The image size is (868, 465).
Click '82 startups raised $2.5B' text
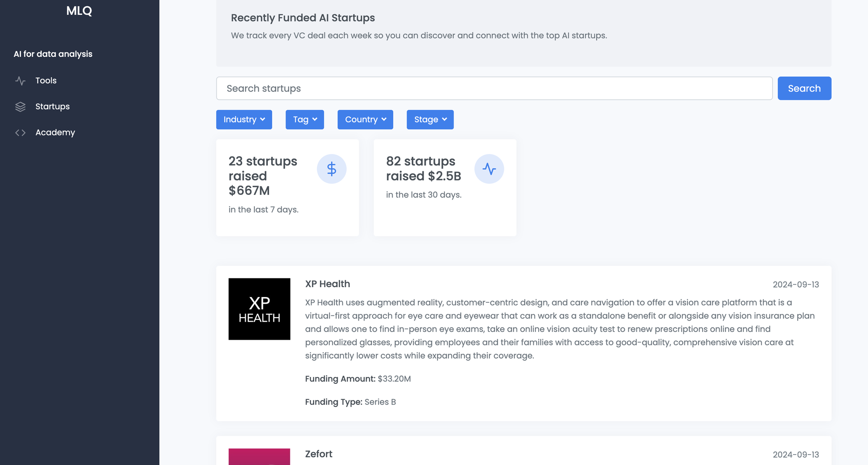pos(424,169)
